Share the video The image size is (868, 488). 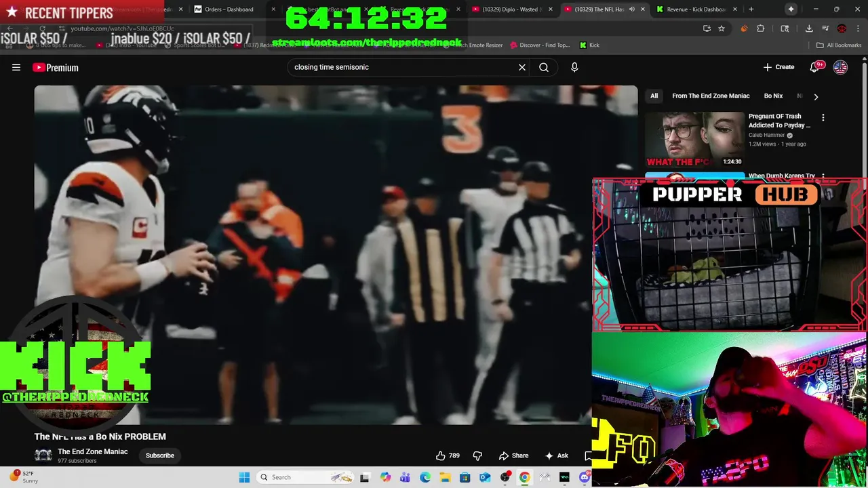513,455
